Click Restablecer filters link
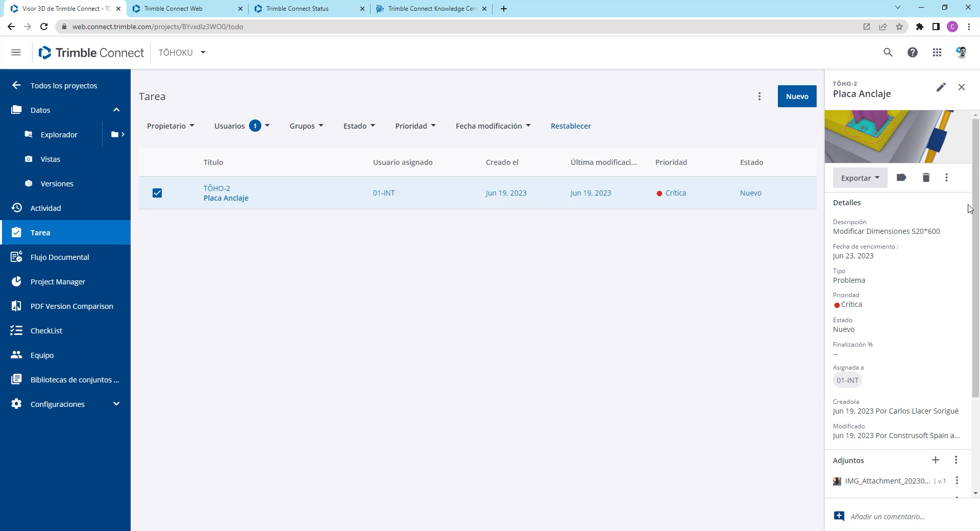Viewport: 980px width, 531px height. click(571, 126)
